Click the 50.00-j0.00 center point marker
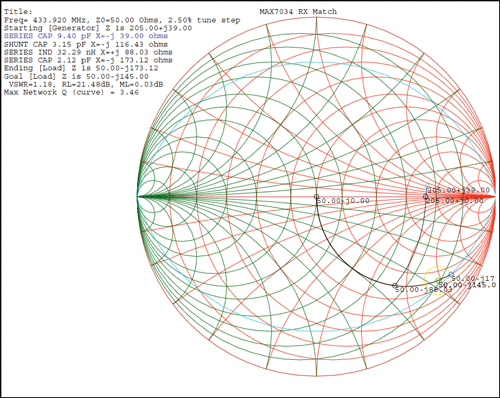The image size is (500, 398). 316,196
